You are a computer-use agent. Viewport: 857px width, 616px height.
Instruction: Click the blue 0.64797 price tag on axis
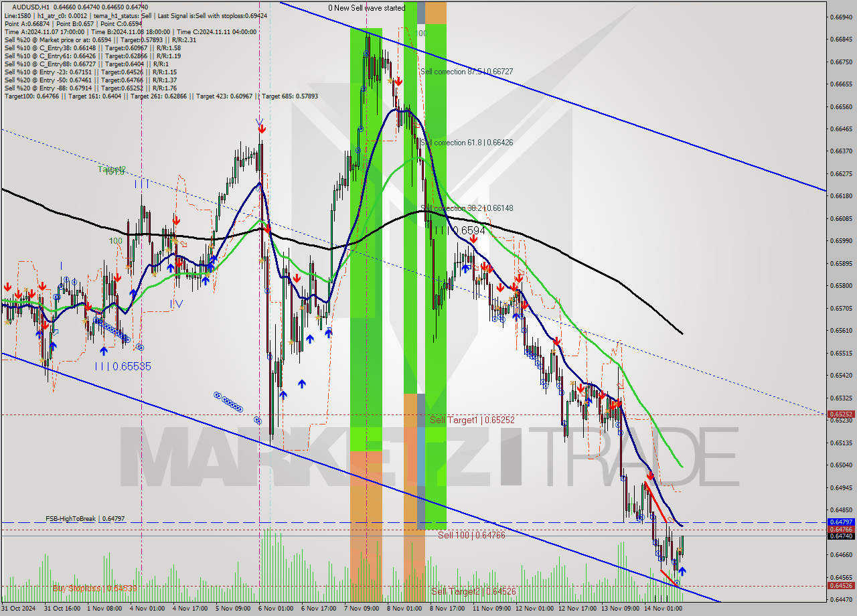[841, 522]
